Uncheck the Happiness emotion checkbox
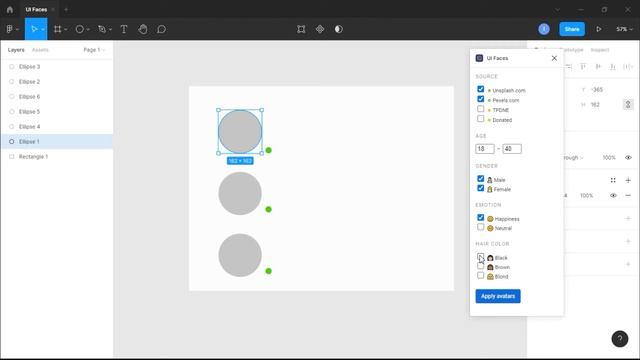The width and height of the screenshot is (640, 360). [x=480, y=218]
